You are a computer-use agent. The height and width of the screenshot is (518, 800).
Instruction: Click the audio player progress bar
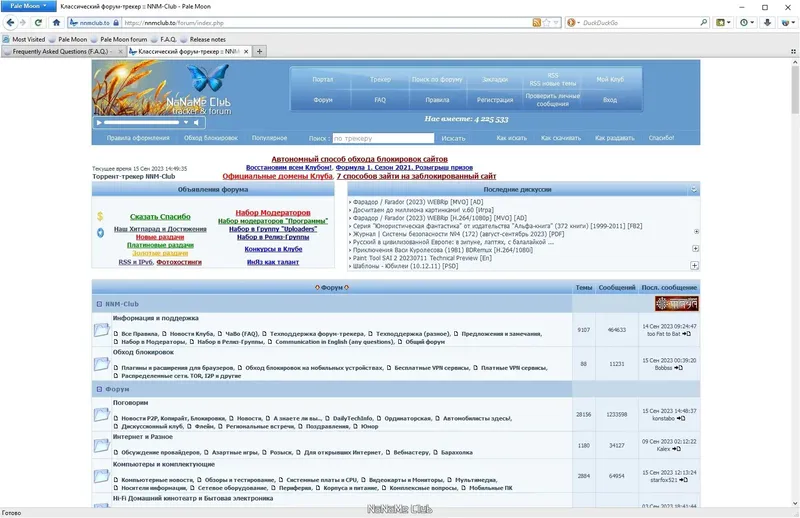(141, 122)
